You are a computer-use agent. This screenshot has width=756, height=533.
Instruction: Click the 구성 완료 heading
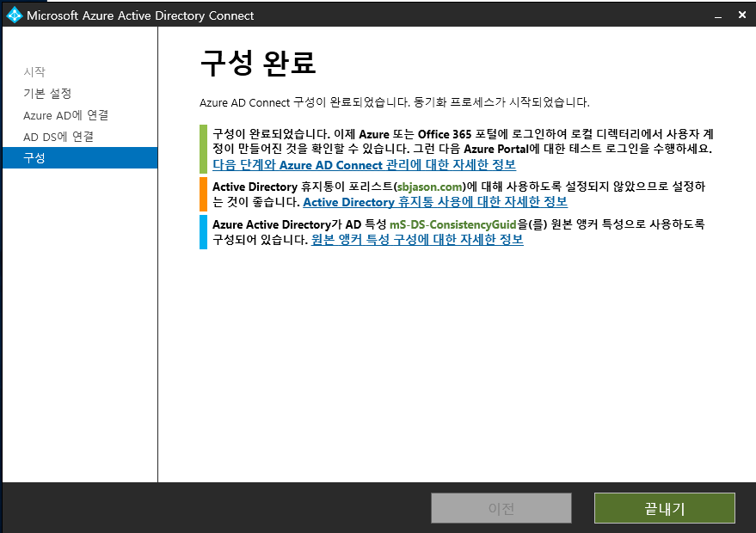coord(258,63)
